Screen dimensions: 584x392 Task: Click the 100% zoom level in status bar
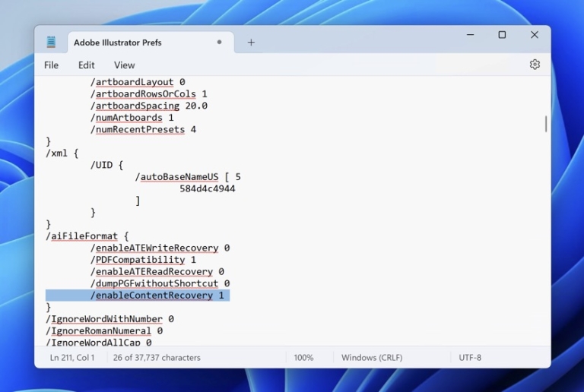point(303,357)
